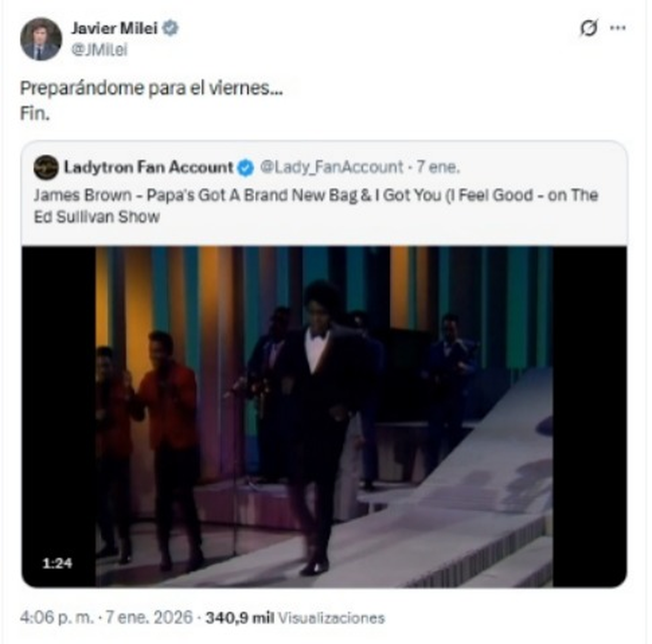Click the 1:24 video duration badge
The width and height of the screenshot is (652, 644).
57,563
